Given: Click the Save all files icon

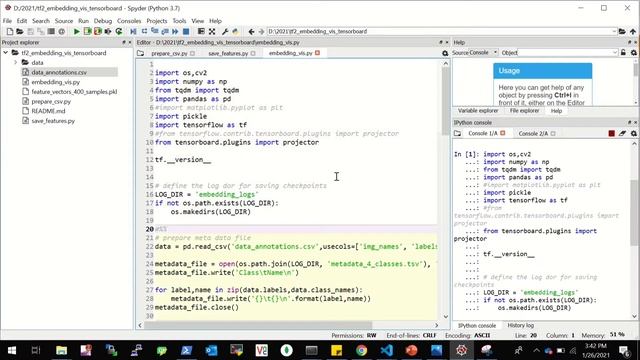Looking at the screenshot, I should click(40, 31).
